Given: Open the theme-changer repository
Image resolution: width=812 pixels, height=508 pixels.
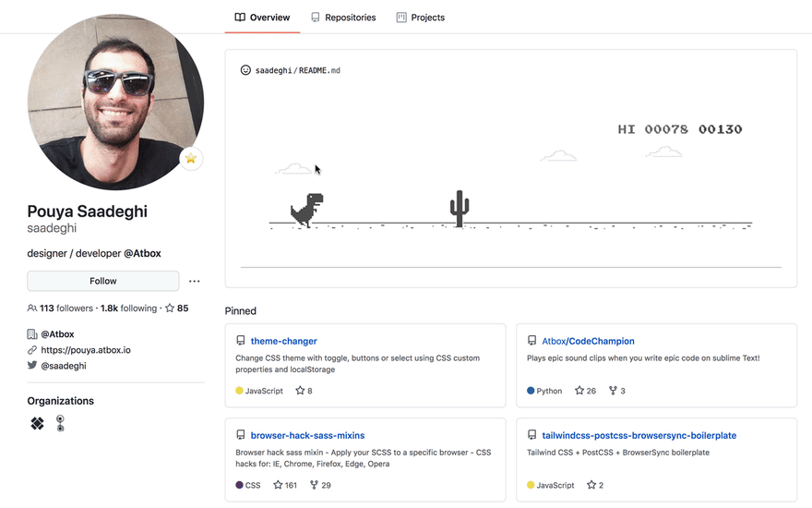Looking at the screenshot, I should pyautogui.click(x=284, y=341).
